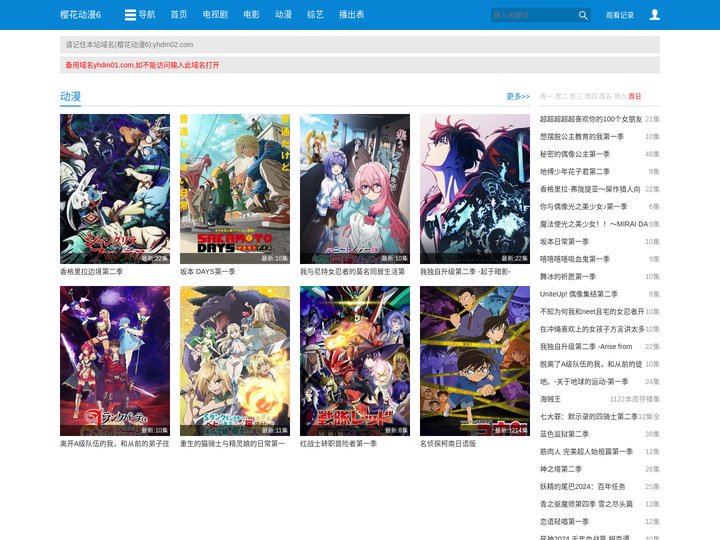The width and height of the screenshot is (720, 540).
Task: Open list entry 香格里拉·弗陇提亚
Action: 590,189
